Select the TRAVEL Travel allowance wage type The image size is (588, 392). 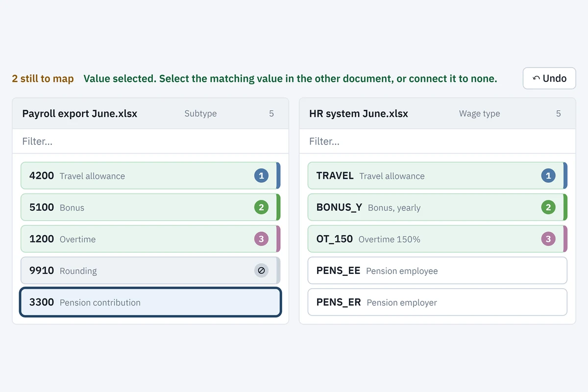click(437, 175)
